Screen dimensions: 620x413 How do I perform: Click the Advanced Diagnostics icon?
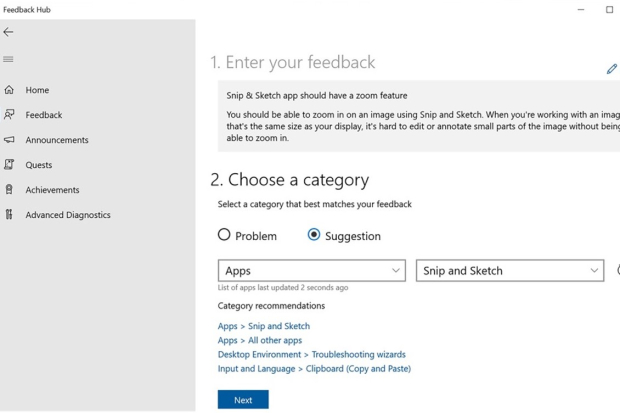click(9, 215)
